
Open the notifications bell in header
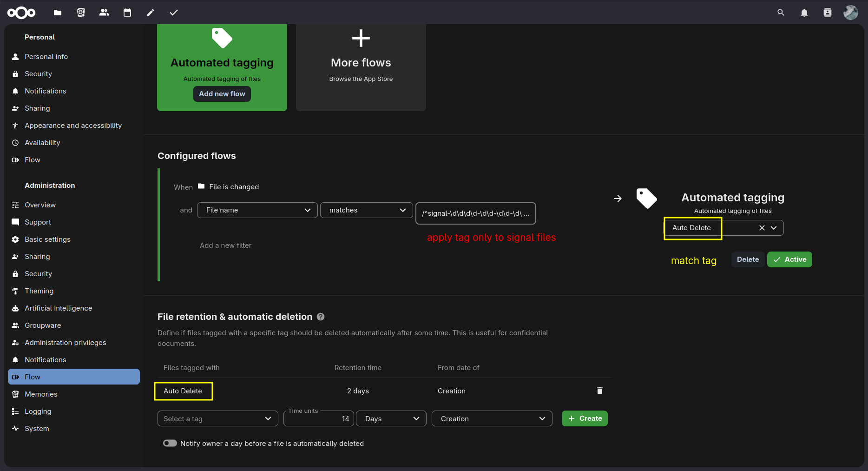(804, 13)
